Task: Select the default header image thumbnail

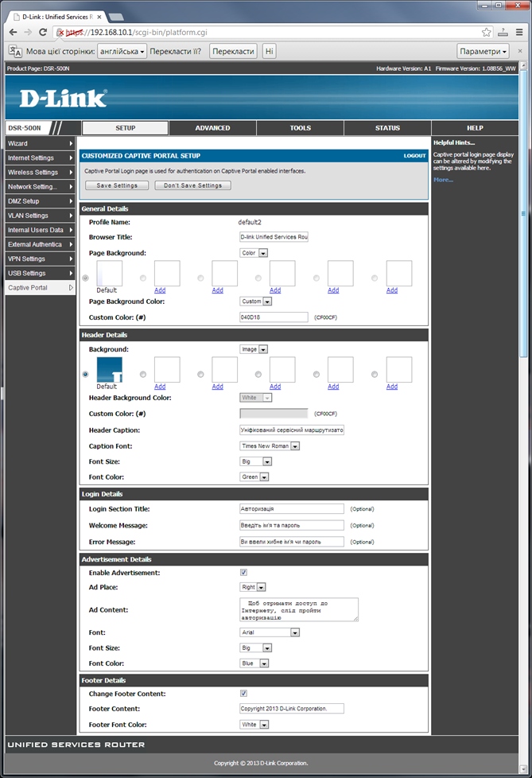Action: click(109, 369)
